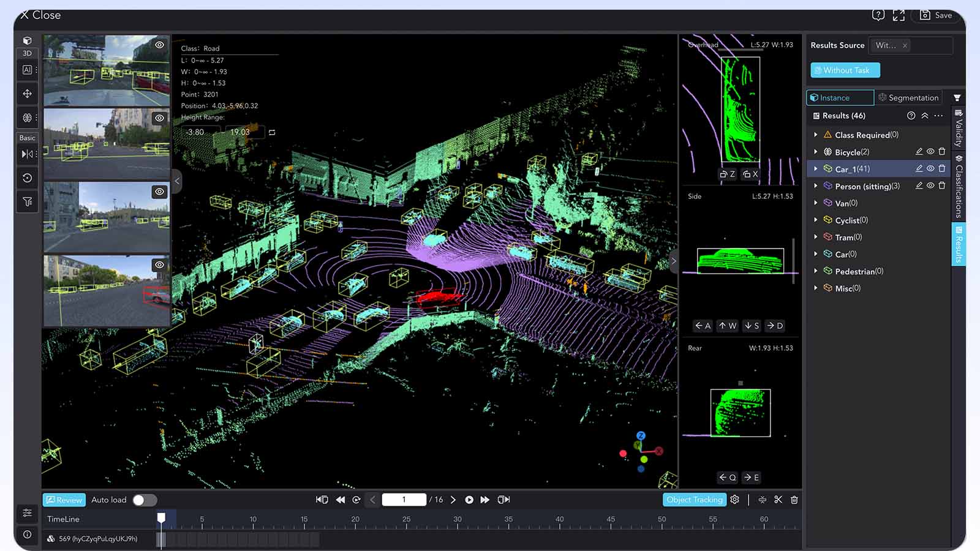The height and width of the screenshot is (551, 980).
Task: Click the trash icon in timeline toolbar
Action: point(794,500)
